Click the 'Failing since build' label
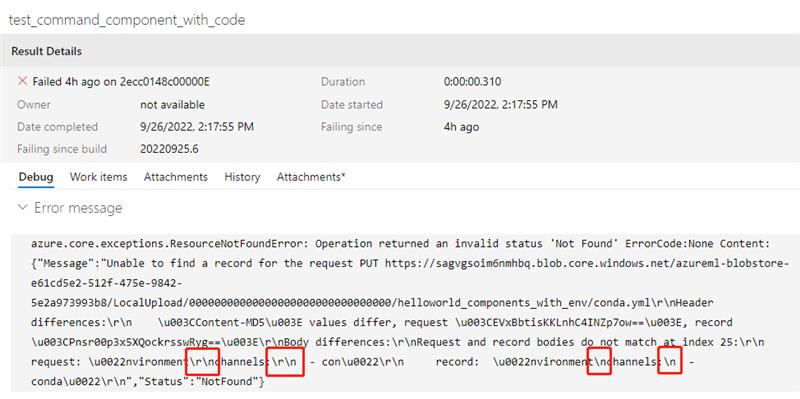 pyautogui.click(x=62, y=149)
